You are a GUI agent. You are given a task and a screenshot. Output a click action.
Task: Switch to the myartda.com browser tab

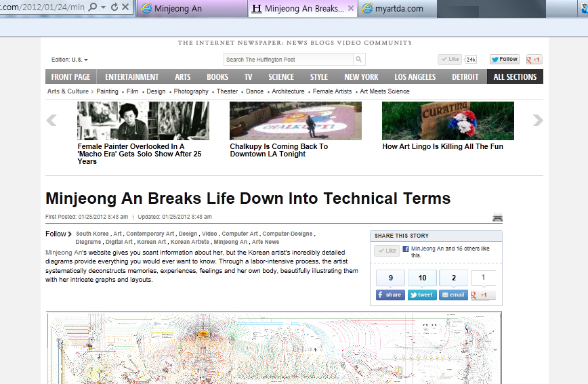click(x=398, y=8)
